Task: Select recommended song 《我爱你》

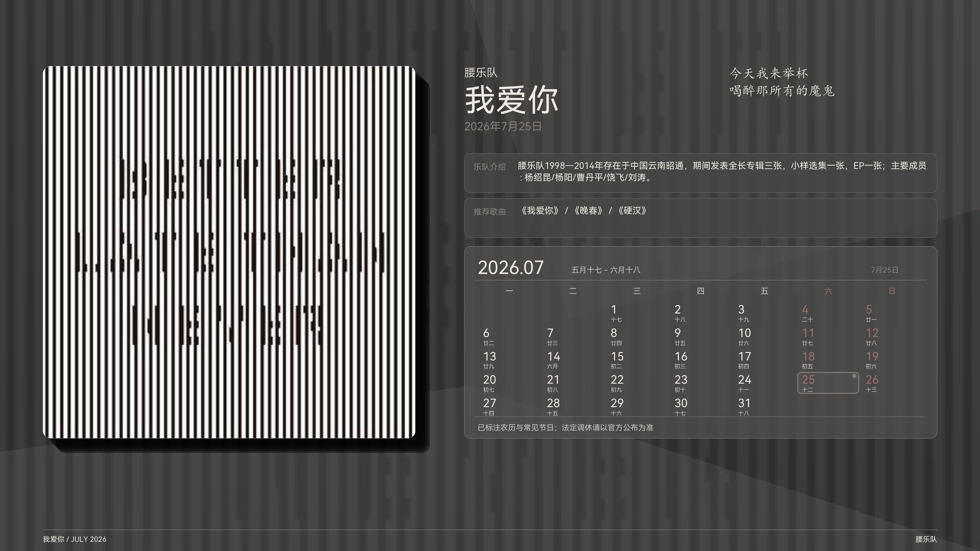Action: 540,211
